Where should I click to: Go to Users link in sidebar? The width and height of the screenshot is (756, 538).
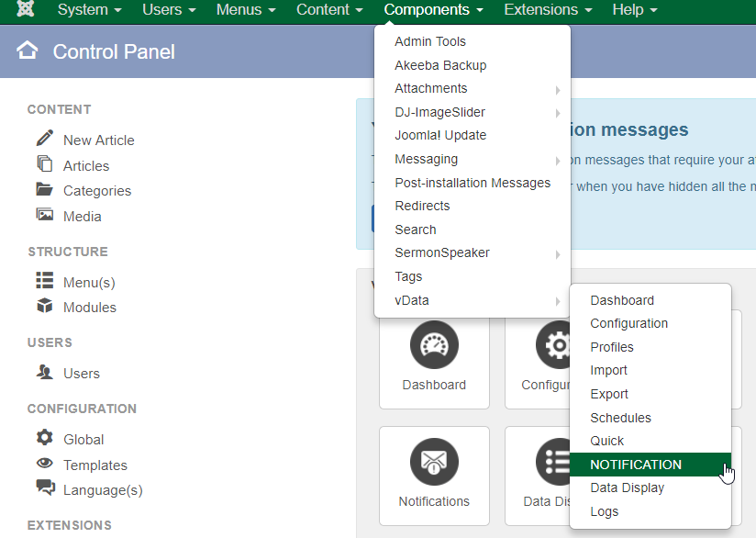pos(81,374)
